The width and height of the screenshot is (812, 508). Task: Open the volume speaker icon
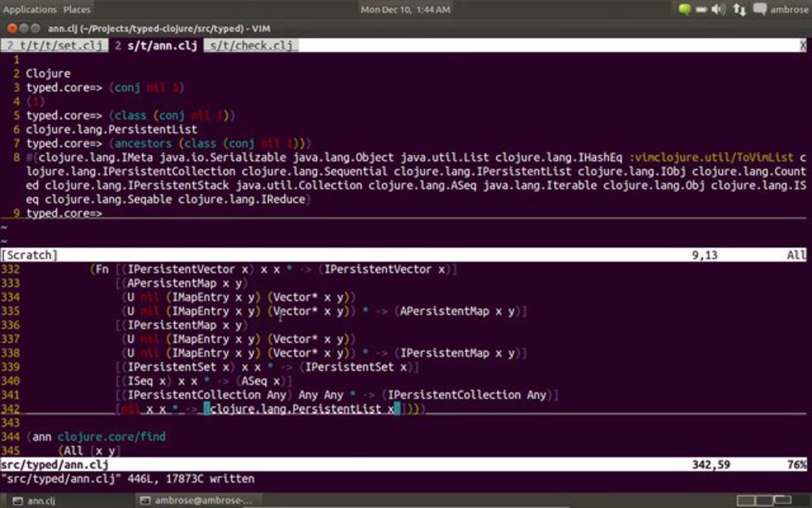718,9
